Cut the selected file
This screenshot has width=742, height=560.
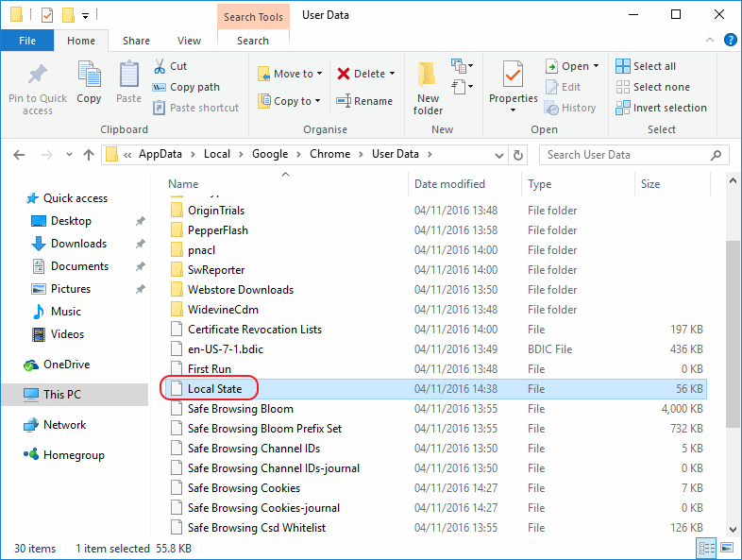point(170,66)
